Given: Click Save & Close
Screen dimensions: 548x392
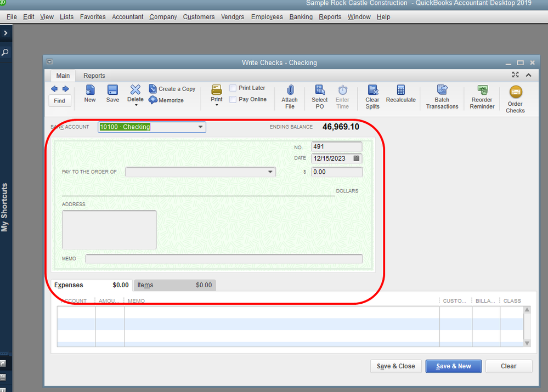Looking at the screenshot, I should (396, 366).
